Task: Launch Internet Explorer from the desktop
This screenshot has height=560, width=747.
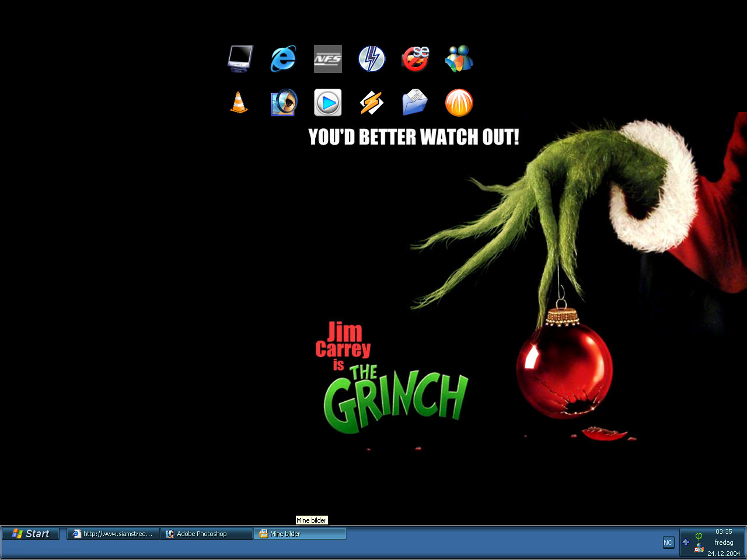Action: point(283,59)
